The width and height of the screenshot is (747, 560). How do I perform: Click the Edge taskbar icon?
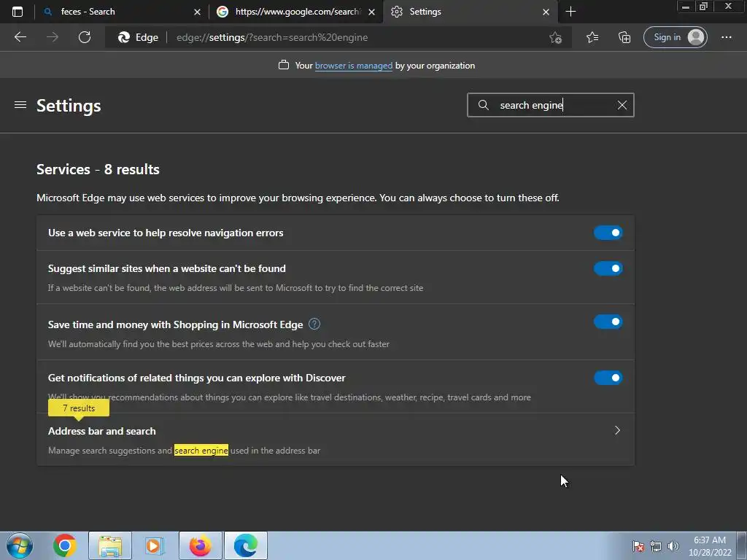[x=246, y=545]
